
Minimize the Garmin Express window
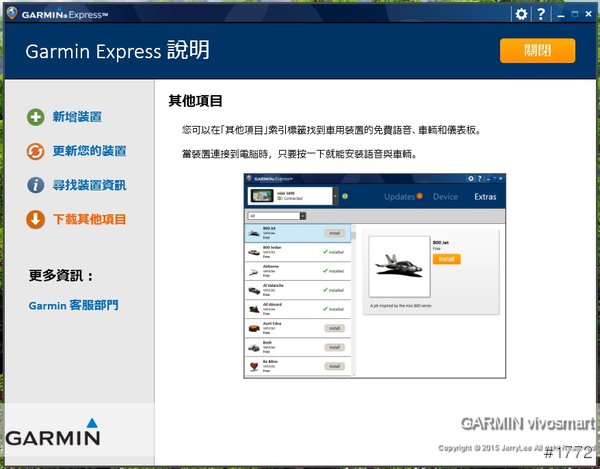pyautogui.click(x=561, y=15)
